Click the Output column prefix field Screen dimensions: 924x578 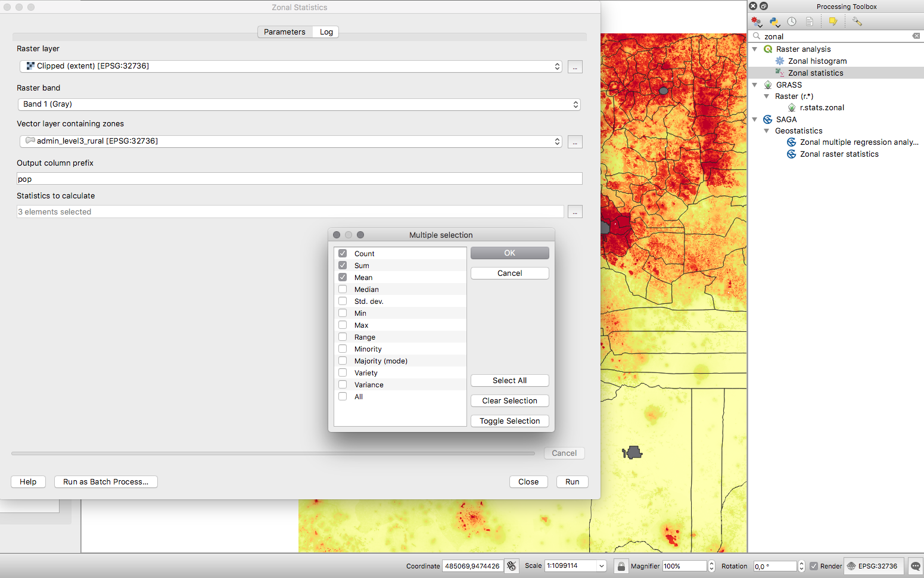299,179
